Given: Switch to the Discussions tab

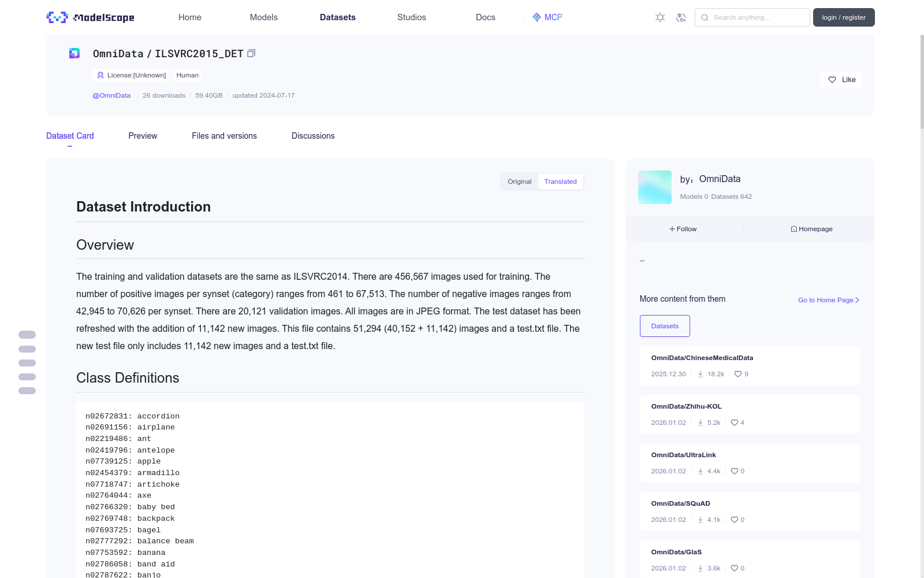Looking at the screenshot, I should (x=313, y=136).
